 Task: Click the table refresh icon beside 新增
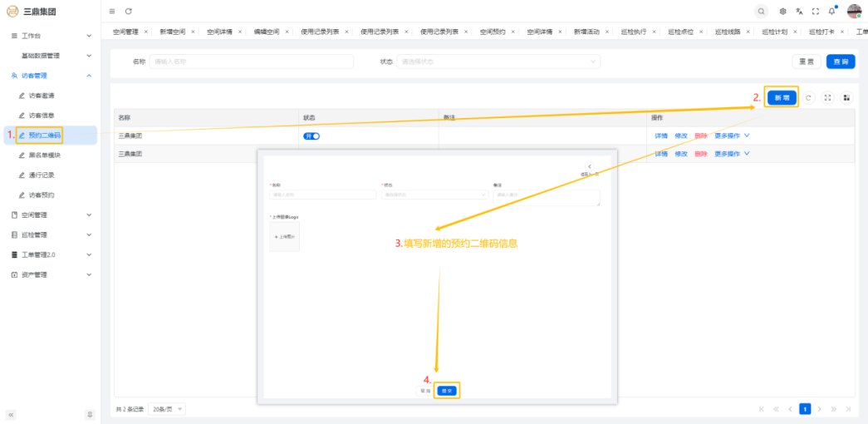[x=809, y=97]
